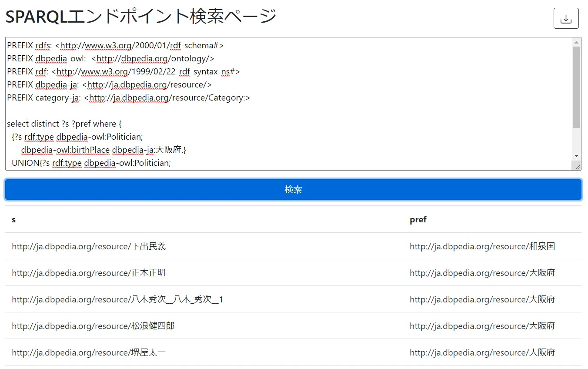Click the download results icon button
Screen dimensions: 588x369
566,18
